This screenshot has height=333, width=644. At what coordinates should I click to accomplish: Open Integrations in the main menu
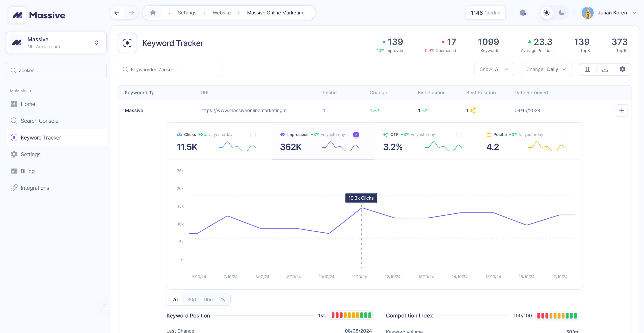[x=56, y=188]
